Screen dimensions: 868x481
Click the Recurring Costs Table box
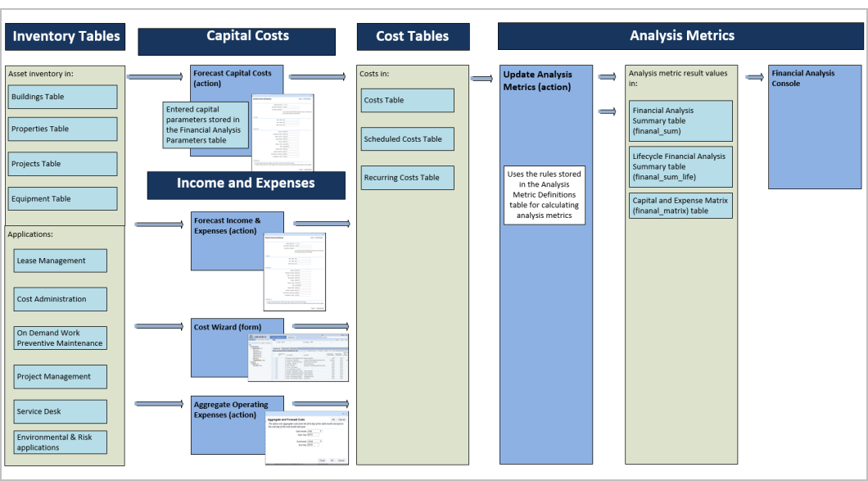[407, 178]
